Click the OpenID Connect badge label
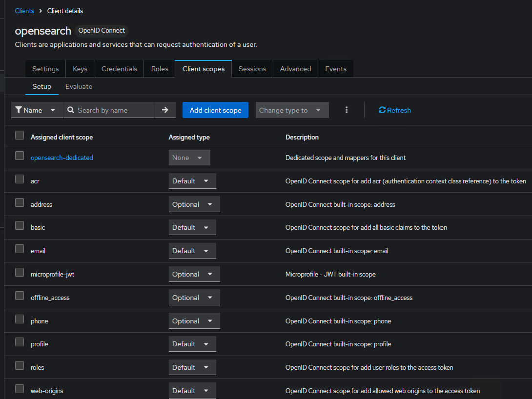532x399 pixels. (102, 31)
